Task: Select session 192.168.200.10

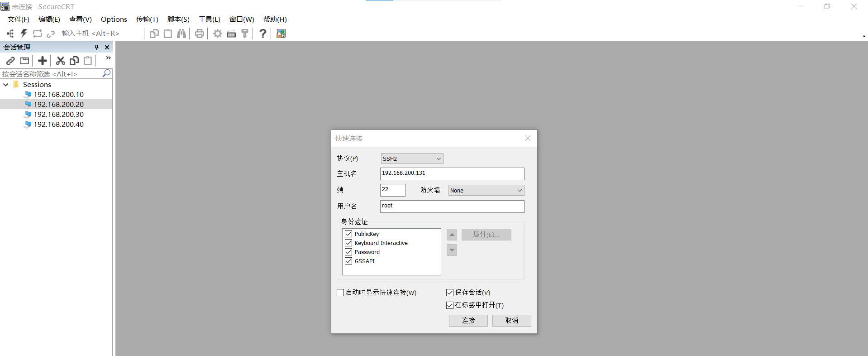Action: [58, 94]
